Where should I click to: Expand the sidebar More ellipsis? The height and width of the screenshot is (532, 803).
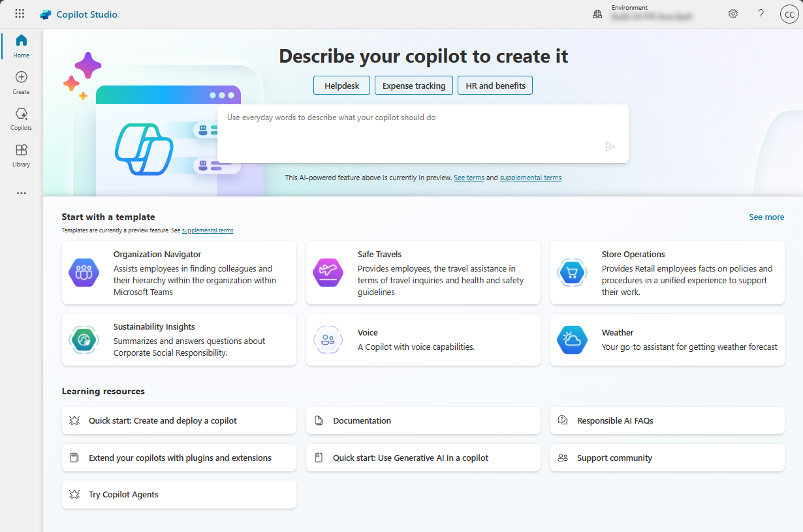[22, 193]
